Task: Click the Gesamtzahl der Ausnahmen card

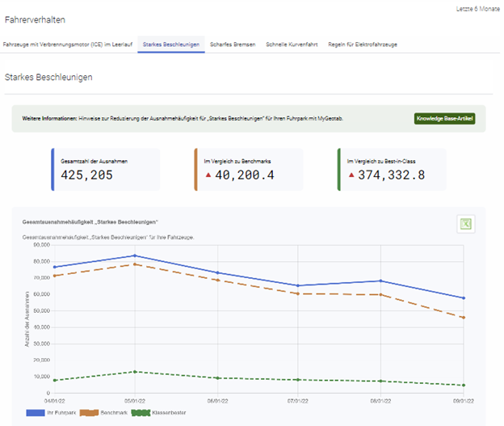Action: tap(105, 169)
